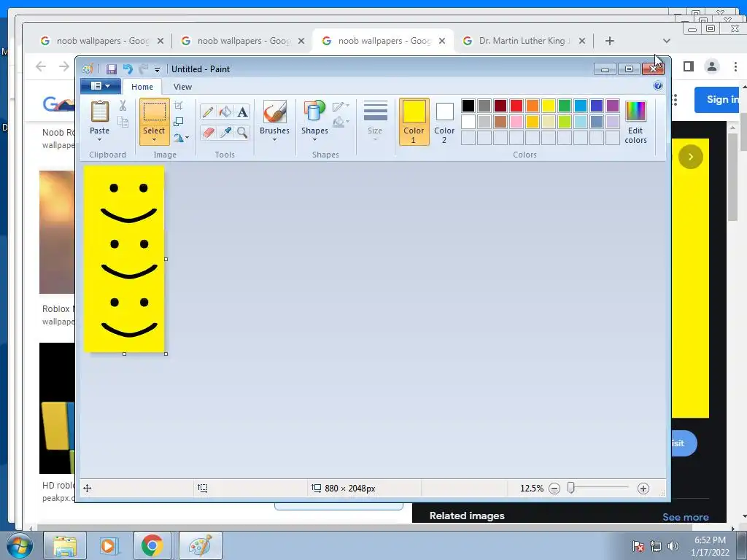Click the Copy icon in Clipboard group
Image resolution: width=747 pixels, height=560 pixels.
coord(123,122)
